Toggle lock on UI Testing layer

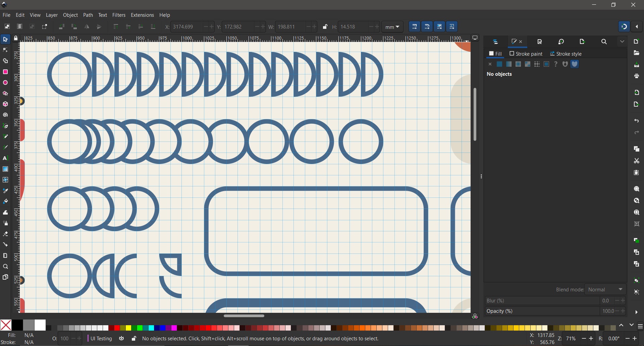(134, 339)
